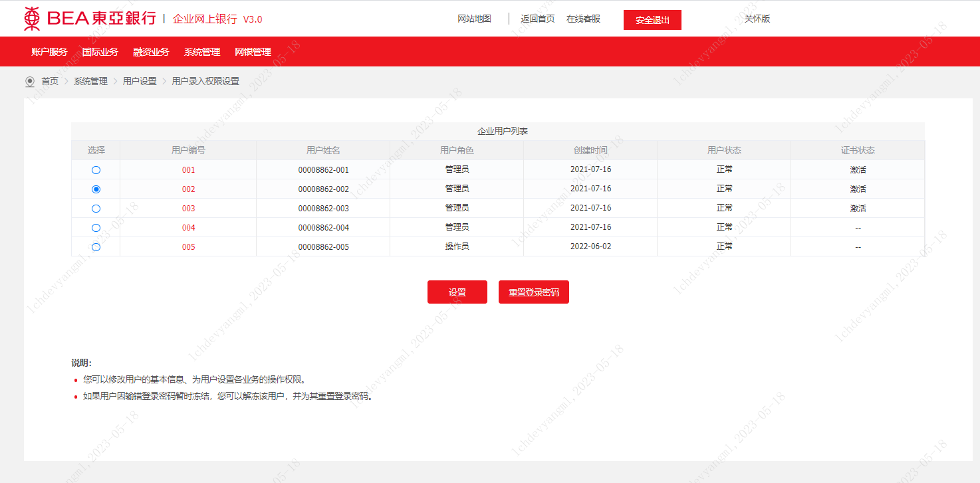Open the 系统管理 menu

point(202,52)
